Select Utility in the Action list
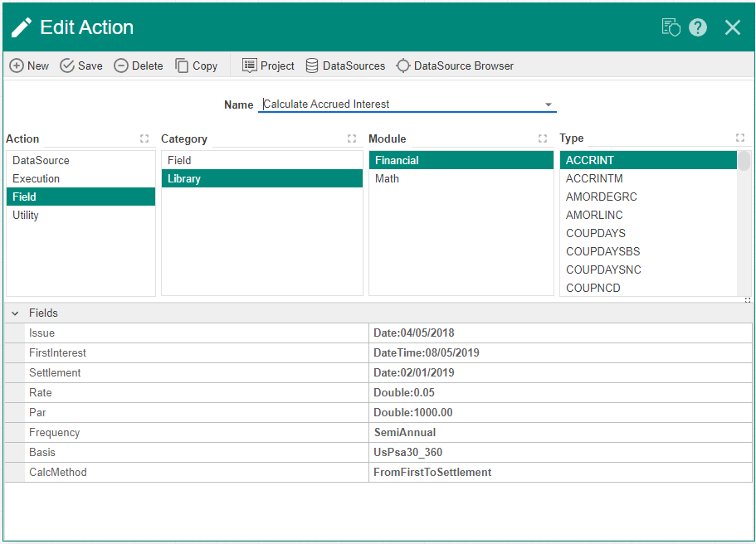Image resolution: width=756 pixels, height=544 pixels. [26, 215]
